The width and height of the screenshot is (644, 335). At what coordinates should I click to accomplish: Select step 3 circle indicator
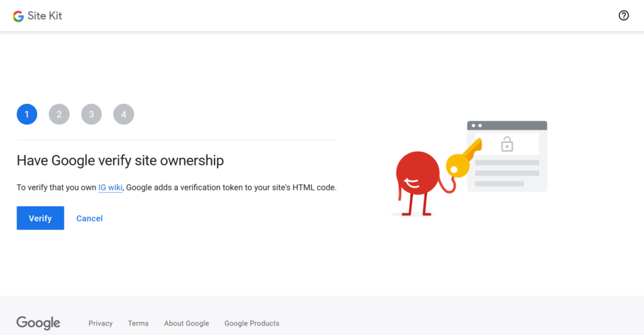91,114
